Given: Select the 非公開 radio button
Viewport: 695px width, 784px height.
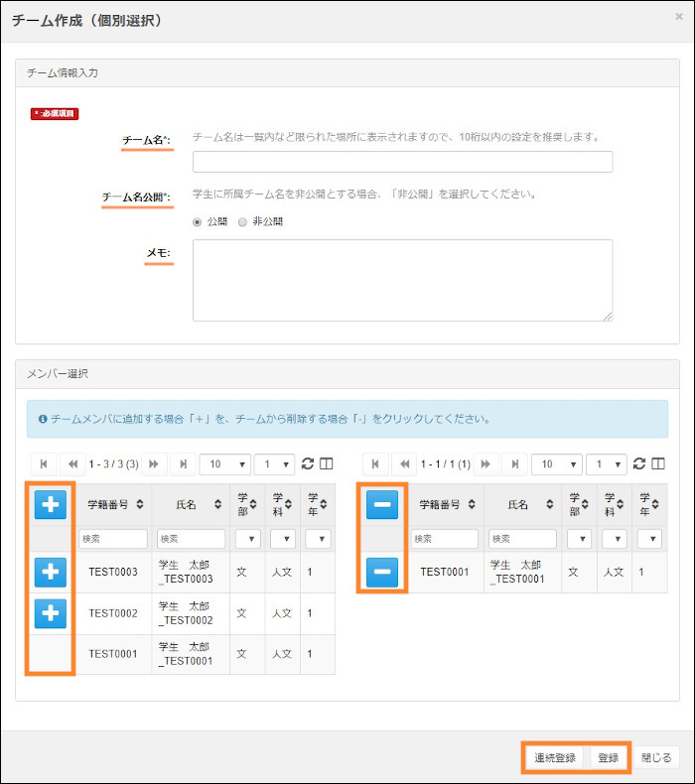Looking at the screenshot, I should pos(242,221).
